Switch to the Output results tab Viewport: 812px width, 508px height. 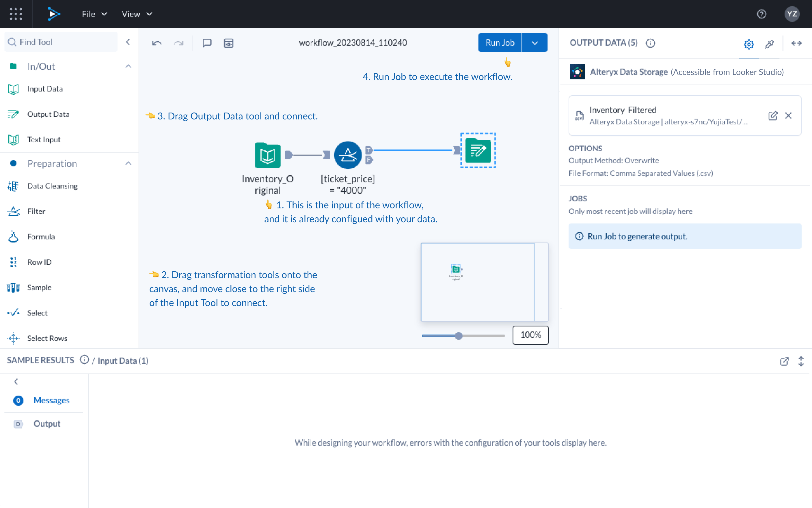[x=47, y=424]
